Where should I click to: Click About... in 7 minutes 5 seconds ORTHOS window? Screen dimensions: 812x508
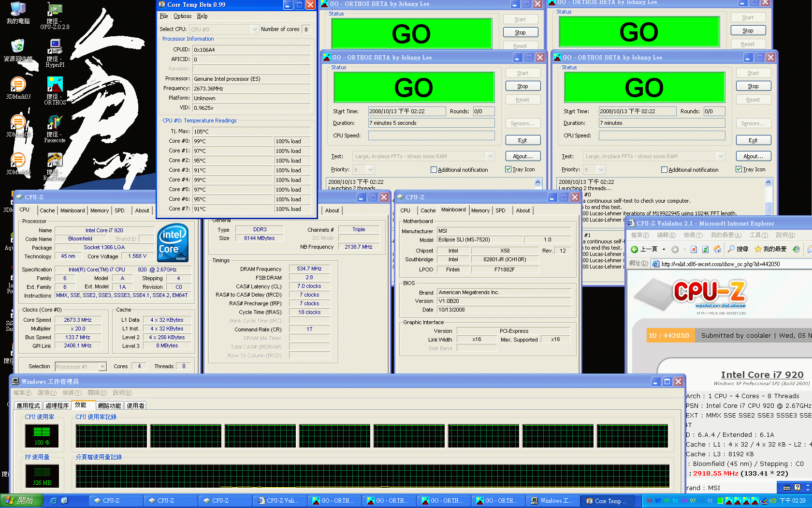[x=523, y=156]
